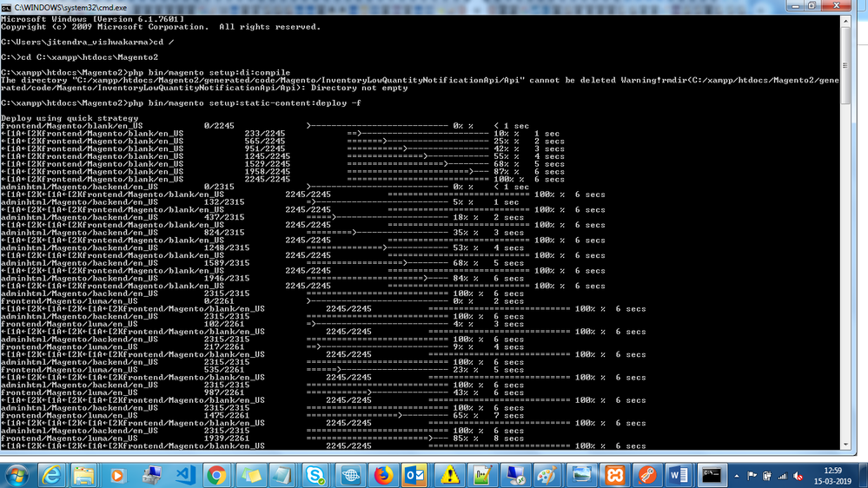
Task: Click the C:\WINDOWS\system32\cmd.exe title text
Action: click(70, 8)
